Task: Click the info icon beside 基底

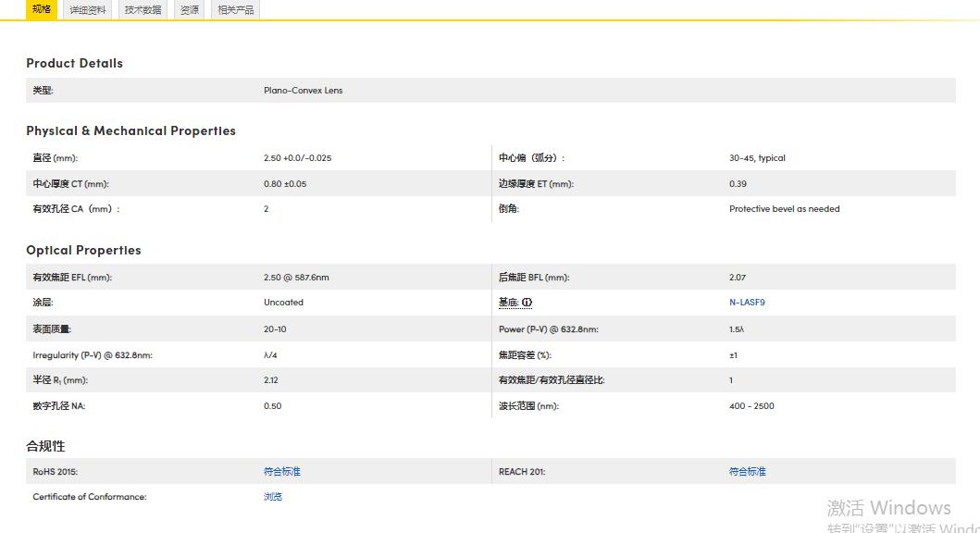Action: click(527, 303)
